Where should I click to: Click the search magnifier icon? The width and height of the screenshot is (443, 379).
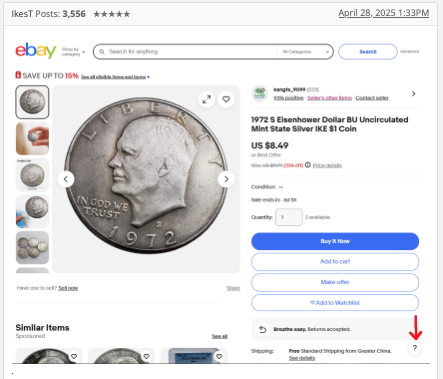click(102, 52)
